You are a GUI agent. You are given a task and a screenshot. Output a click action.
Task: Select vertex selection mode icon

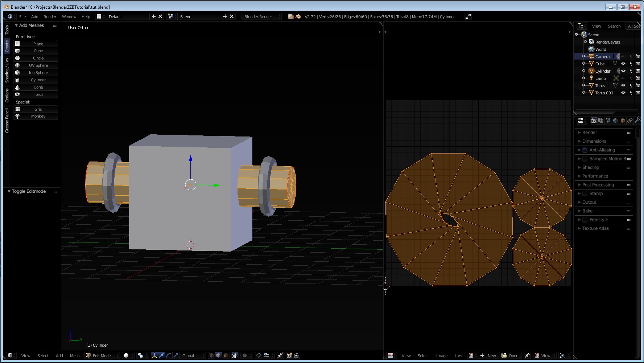click(x=211, y=356)
